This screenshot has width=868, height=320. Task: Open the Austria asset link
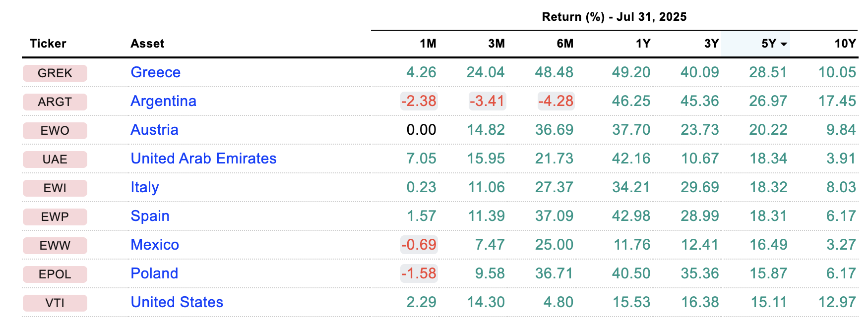(154, 130)
